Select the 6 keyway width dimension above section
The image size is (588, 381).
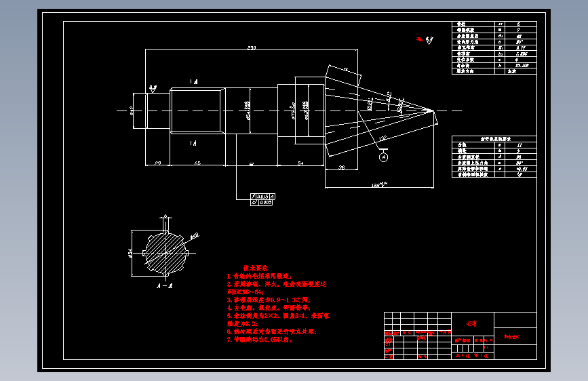(x=165, y=216)
